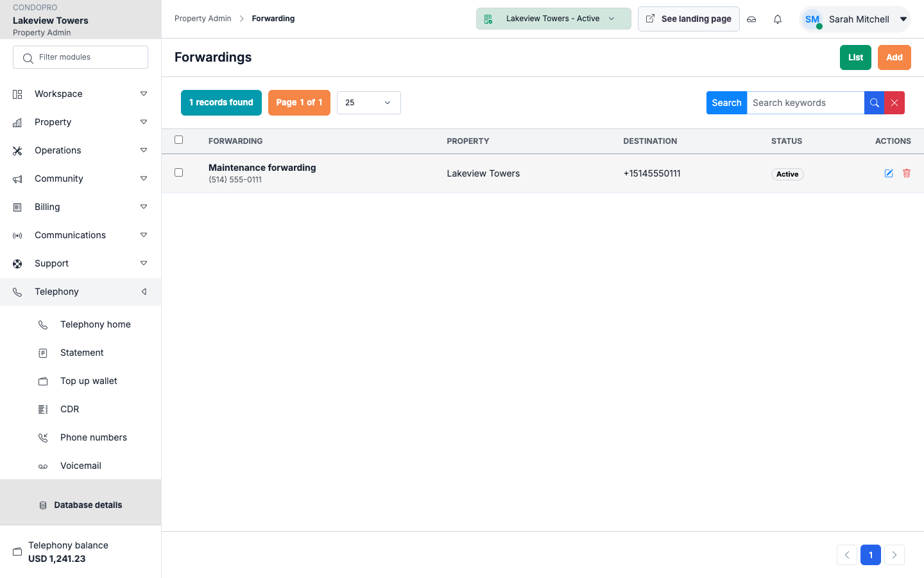Viewport: 924px width, 578px height.
Task: Run search with magnifier button
Action: [x=874, y=103]
